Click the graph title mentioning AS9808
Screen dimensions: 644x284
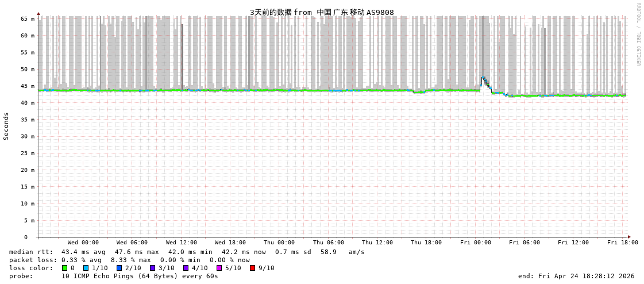[322, 12]
